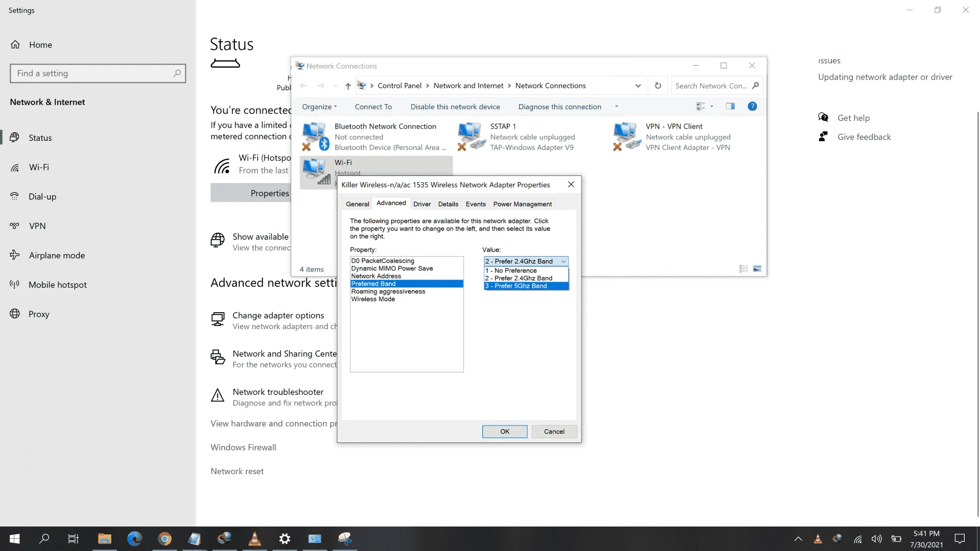The height and width of the screenshot is (551, 980).
Task: Select the Roaming aggressiveness property
Action: point(407,291)
